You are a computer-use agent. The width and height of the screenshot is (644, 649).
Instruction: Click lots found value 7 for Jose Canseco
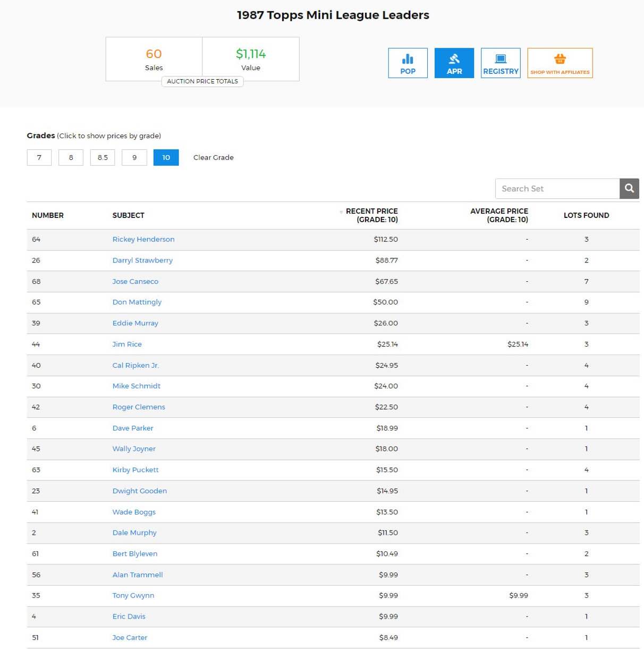587,281
